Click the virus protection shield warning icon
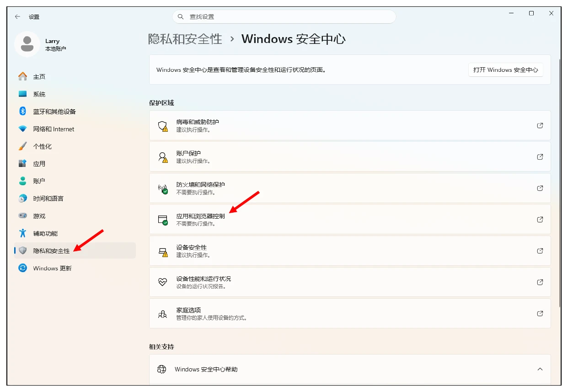This screenshot has width=568, height=392. (x=163, y=126)
